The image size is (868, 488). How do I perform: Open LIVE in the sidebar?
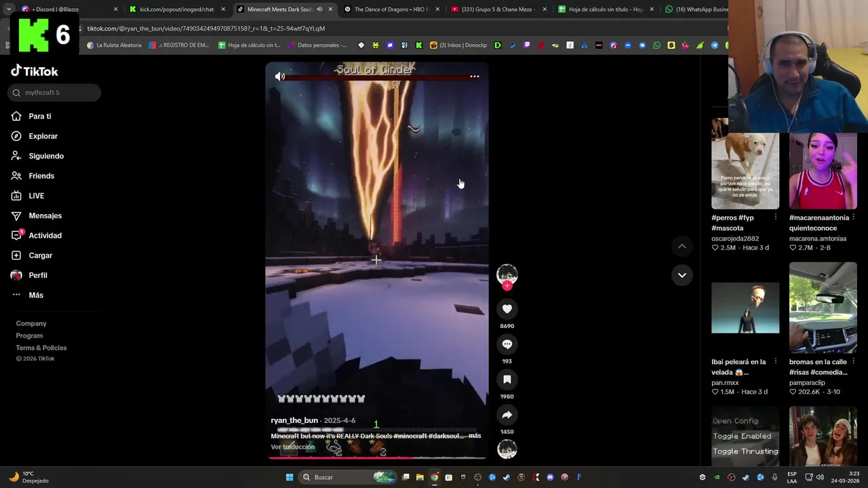(36, 196)
